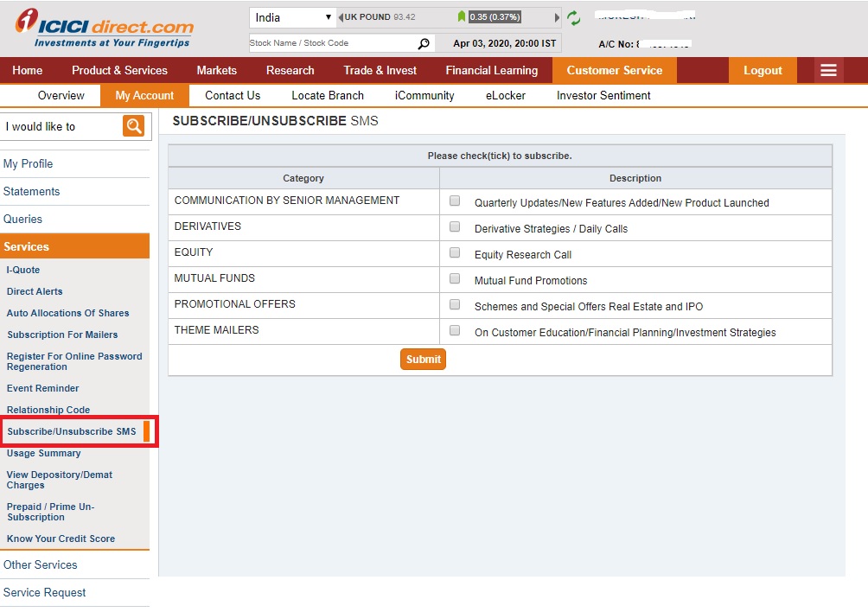The width and height of the screenshot is (868, 612).
Task: Click 'Schemes and Special Offers Real Estate' text
Action: click(589, 307)
